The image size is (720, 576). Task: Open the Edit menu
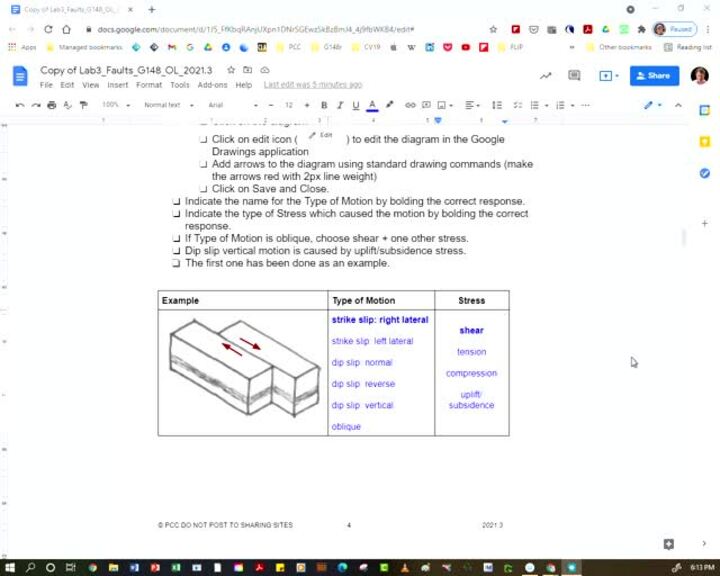coord(67,85)
